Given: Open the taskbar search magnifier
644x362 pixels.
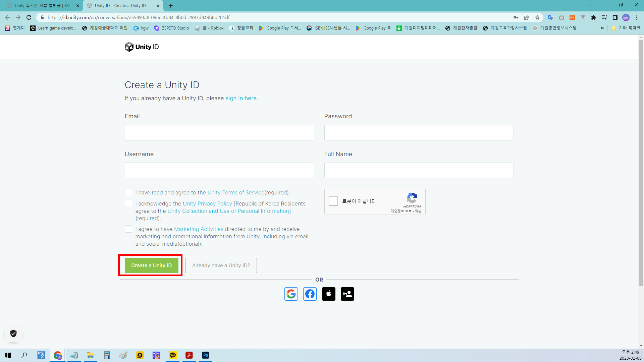Looking at the screenshot, I should click(24, 355).
